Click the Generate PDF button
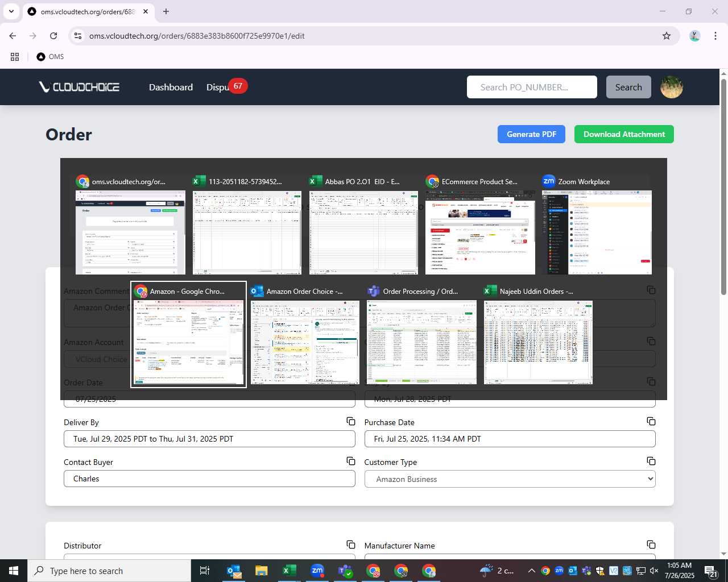This screenshot has height=582, width=728. click(x=531, y=134)
